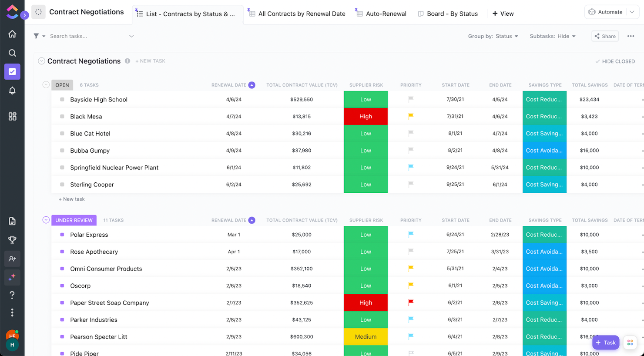The width and height of the screenshot is (644, 356).
Task: Open the search magnifier in sidebar
Action: point(12,53)
